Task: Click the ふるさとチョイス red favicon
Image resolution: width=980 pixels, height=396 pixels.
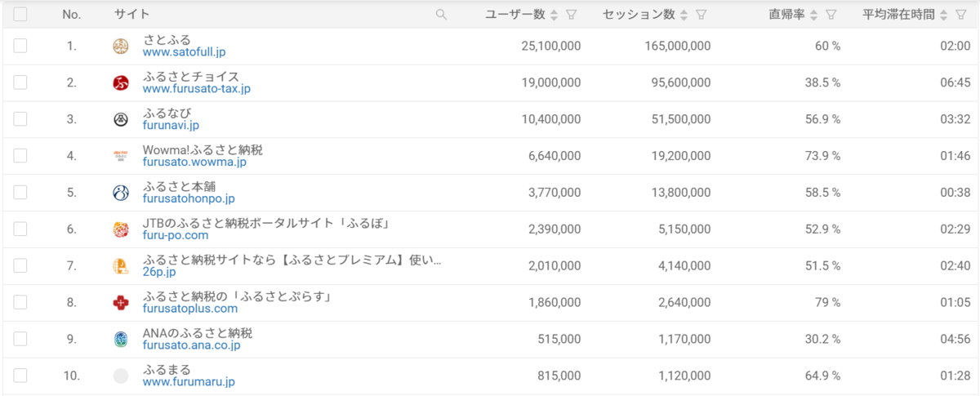Action: pyautogui.click(x=121, y=82)
